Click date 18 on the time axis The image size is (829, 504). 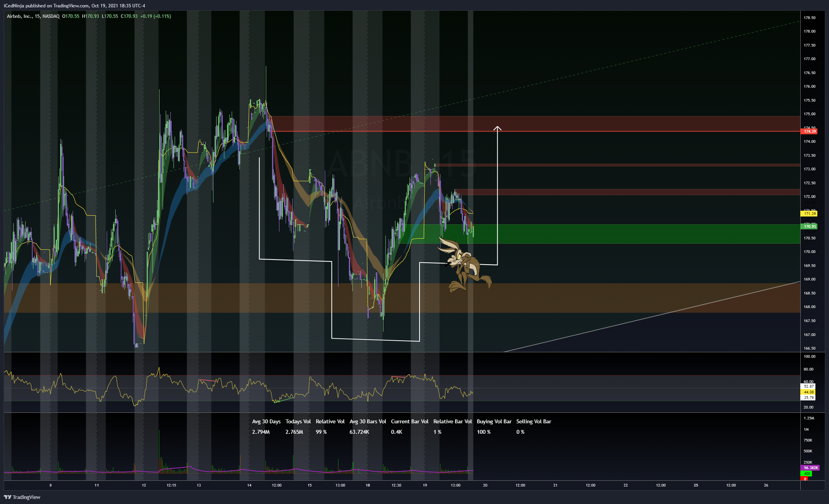[368, 485]
